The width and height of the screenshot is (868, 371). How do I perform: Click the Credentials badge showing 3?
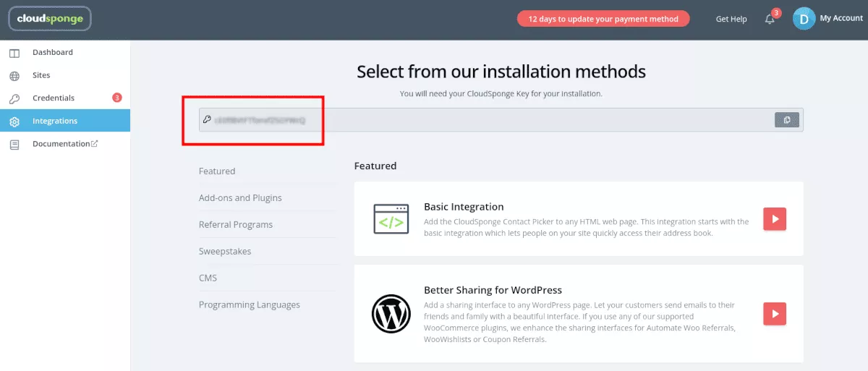(x=117, y=98)
